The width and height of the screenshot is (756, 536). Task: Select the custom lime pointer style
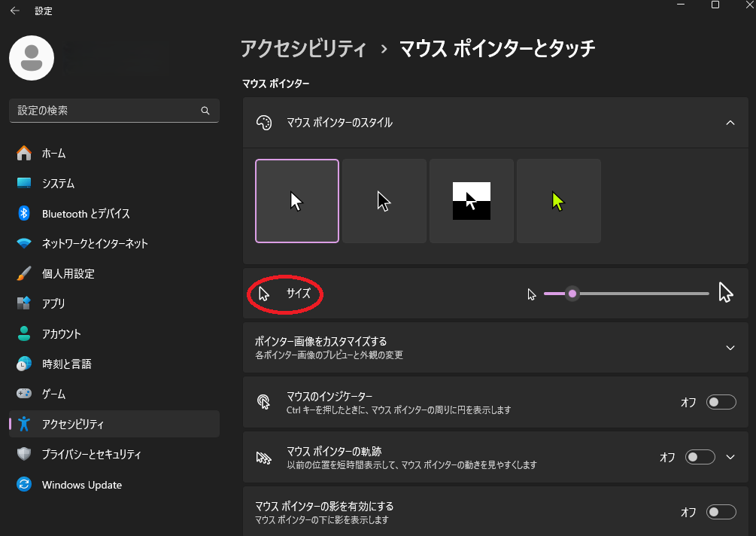pos(558,201)
